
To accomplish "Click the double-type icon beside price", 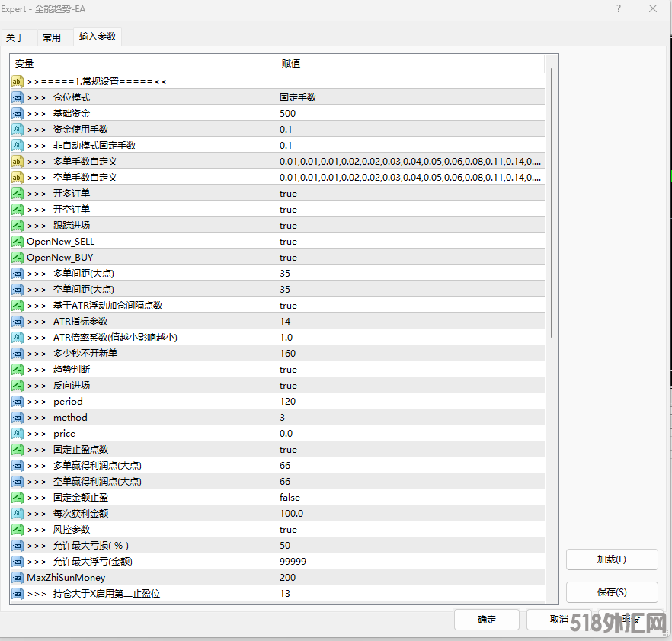I will (x=17, y=434).
